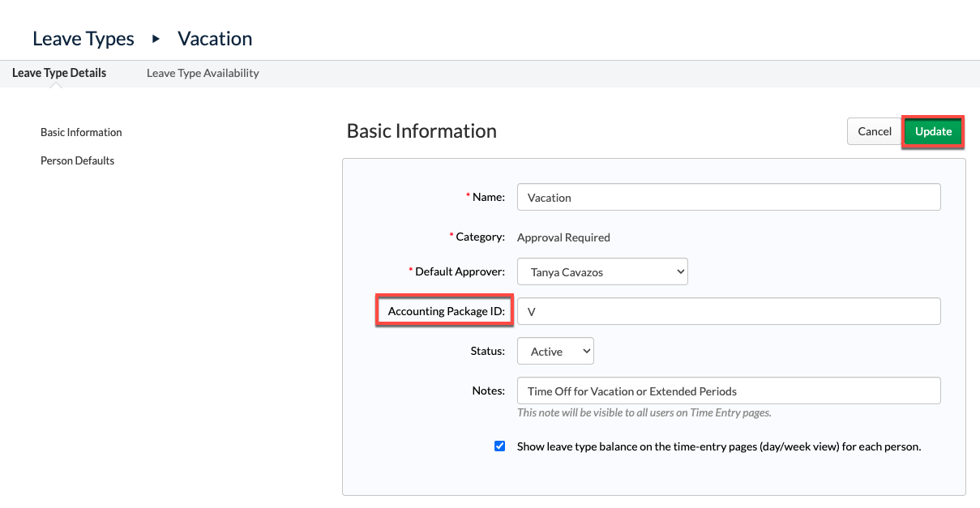Click the green Update button

pyautogui.click(x=933, y=131)
